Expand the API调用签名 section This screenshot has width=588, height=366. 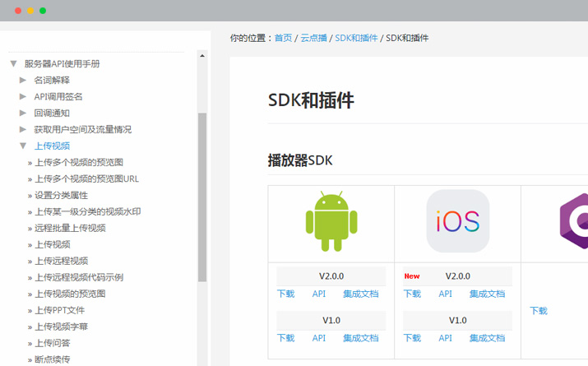point(23,96)
